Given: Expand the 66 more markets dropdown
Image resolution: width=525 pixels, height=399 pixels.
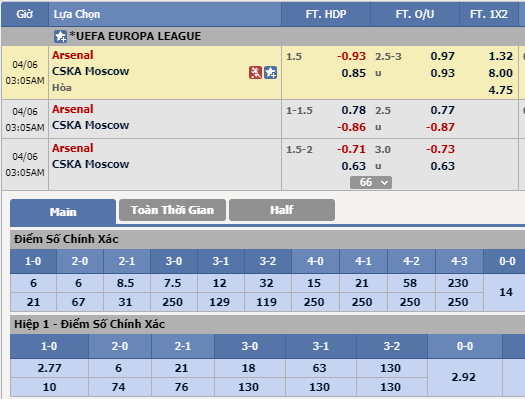Looking at the screenshot, I should click(x=371, y=182).
